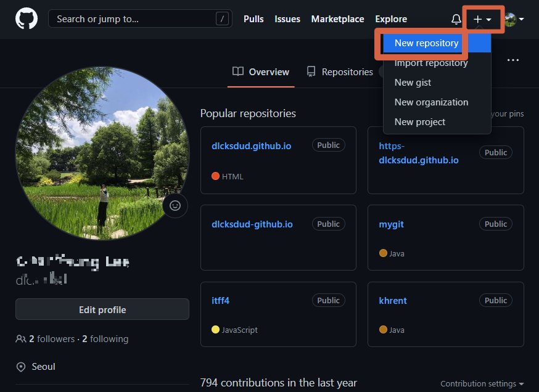Choose New project from the menu
Screen dimensions: 539x392
[437, 122]
